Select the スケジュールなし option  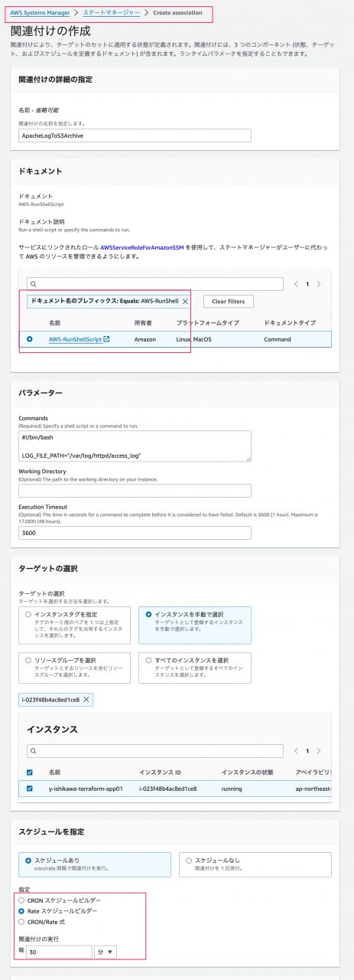255,864
